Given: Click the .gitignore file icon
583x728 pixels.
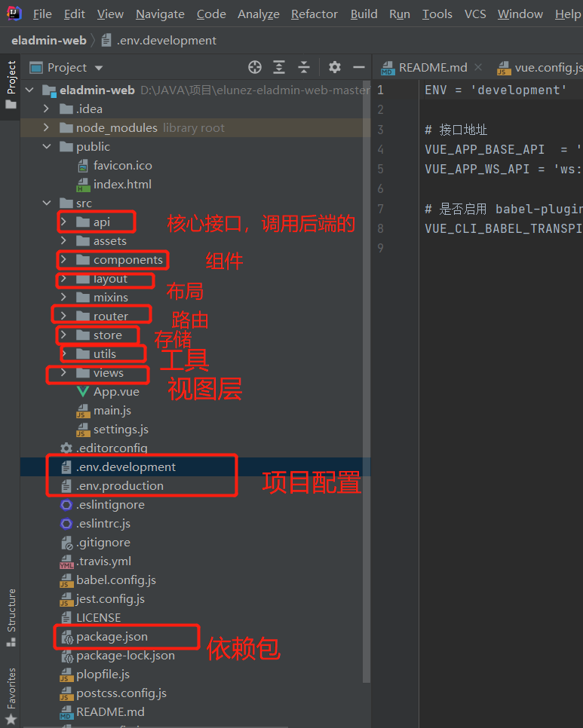Looking at the screenshot, I should coord(66,543).
